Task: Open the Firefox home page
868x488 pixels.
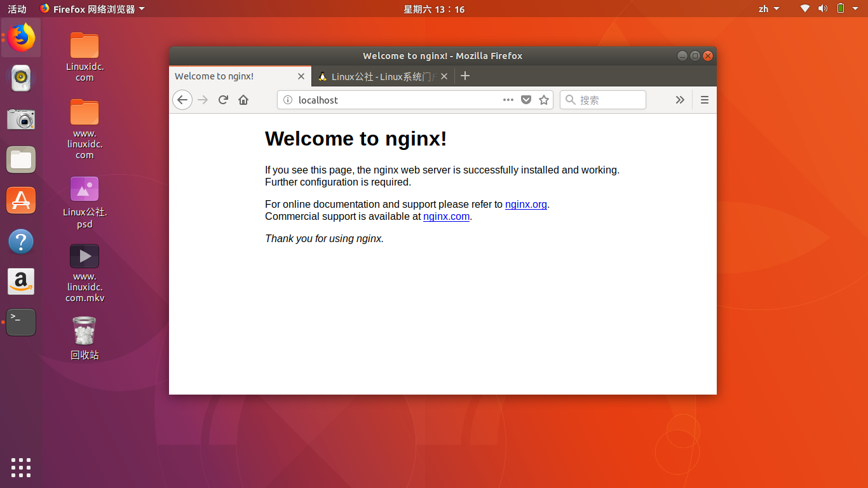Action: coord(243,100)
